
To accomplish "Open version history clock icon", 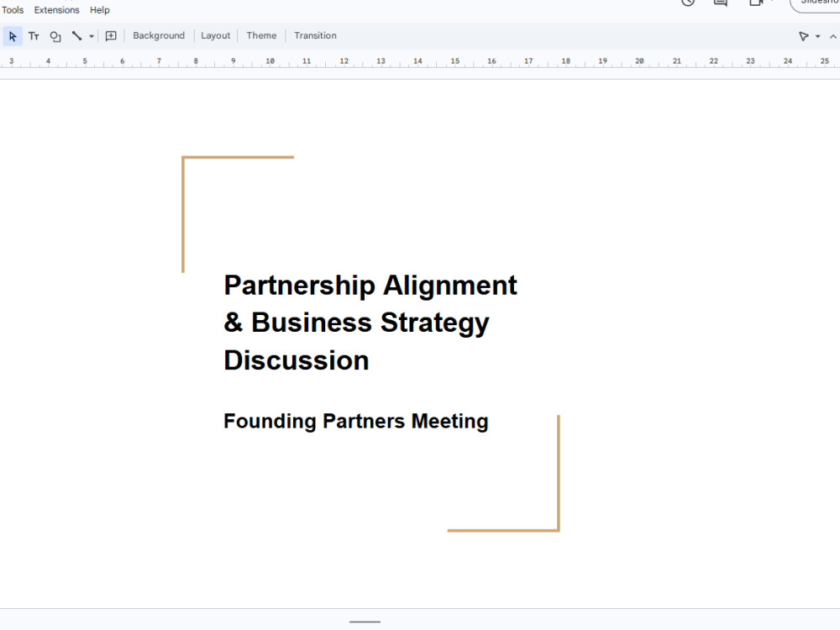I will 688,3.
